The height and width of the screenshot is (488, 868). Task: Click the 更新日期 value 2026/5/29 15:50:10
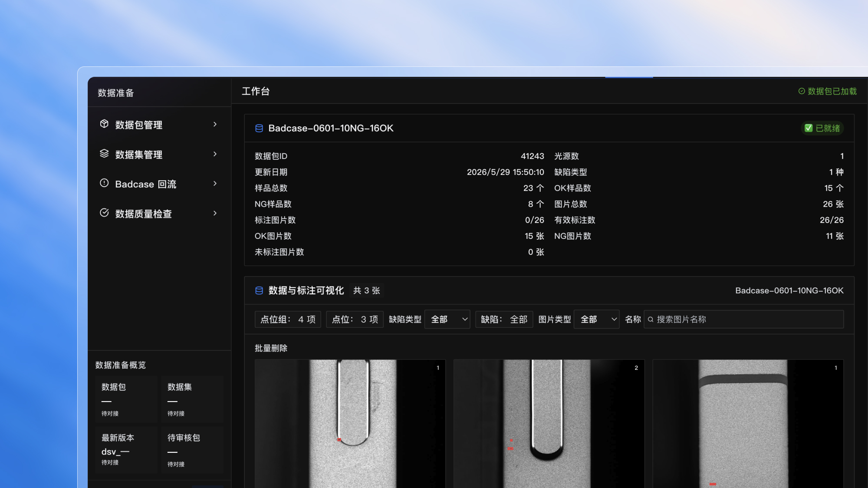[x=505, y=172]
